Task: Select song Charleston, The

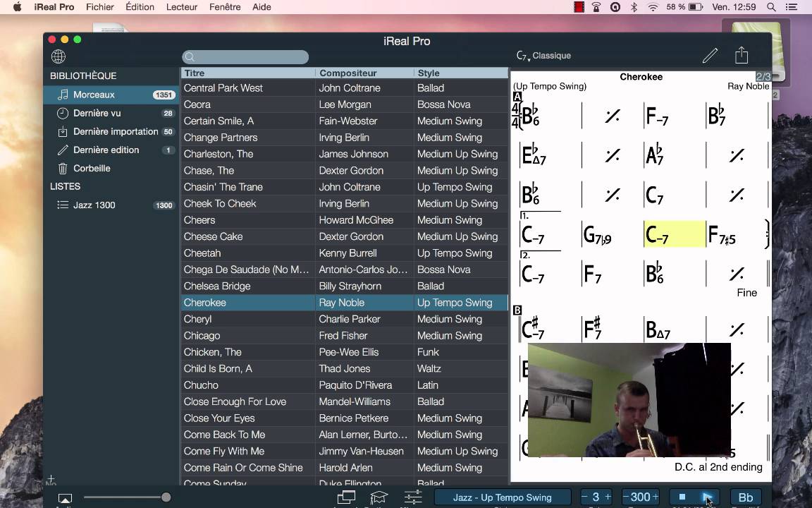Action: tap(345, 154)
